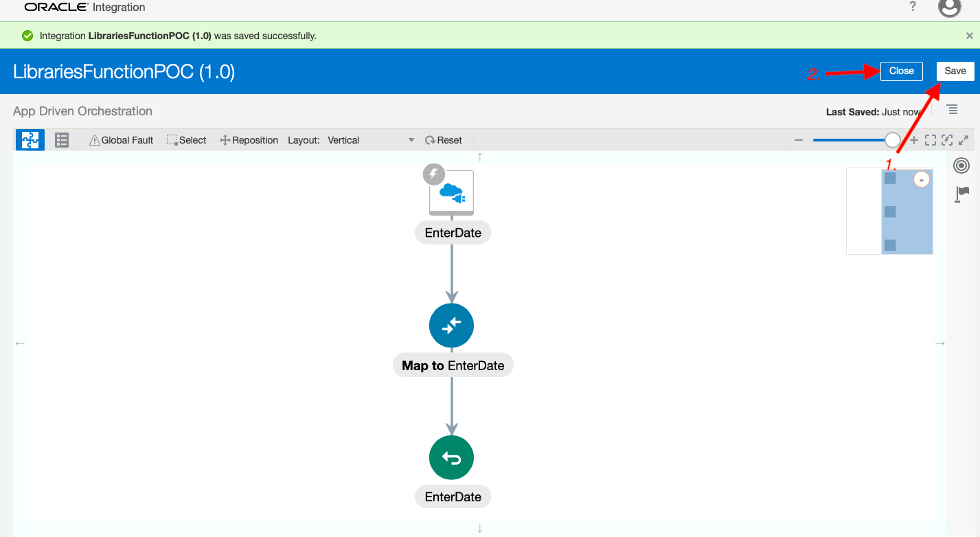Toggle fit-to-screen view in the zoom controls
This screenshot has height=537, width=980.
click(x=931, y=139)
